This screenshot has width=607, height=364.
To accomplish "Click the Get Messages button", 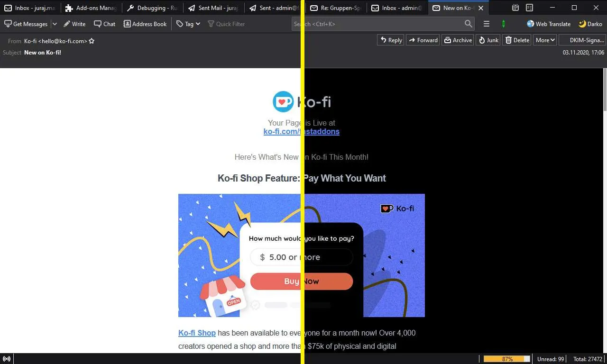I will click(26, 24).
